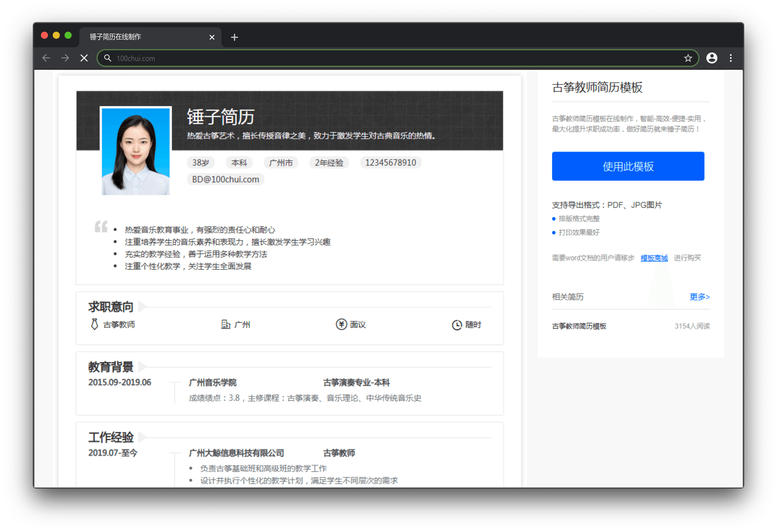Viewport: 777px width, 532px height.
Task: Open the browser three-dot menu
Action: [731, 58]
